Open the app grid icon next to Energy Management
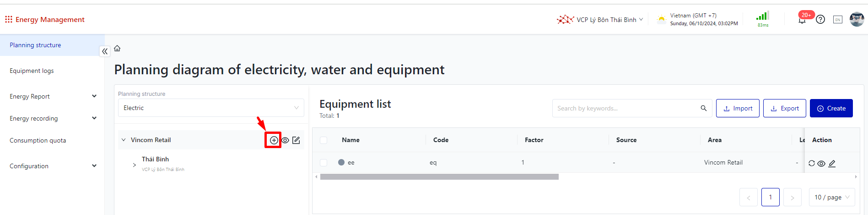Screen dimensions: 868x215 click(x=8, y=19)
